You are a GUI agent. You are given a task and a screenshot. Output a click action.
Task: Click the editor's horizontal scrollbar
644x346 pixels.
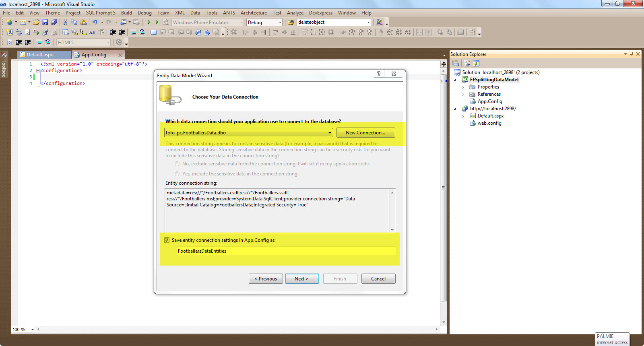coord(237,329)
